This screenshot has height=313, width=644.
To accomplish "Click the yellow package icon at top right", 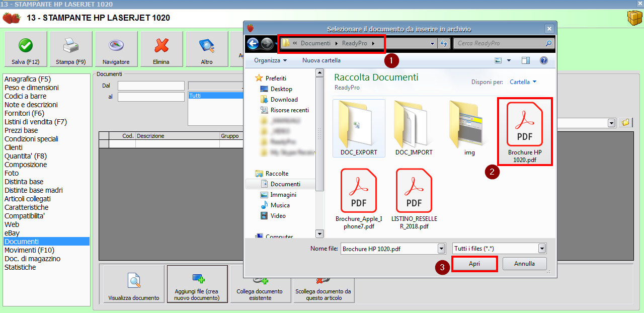I will tap(634, 18).
